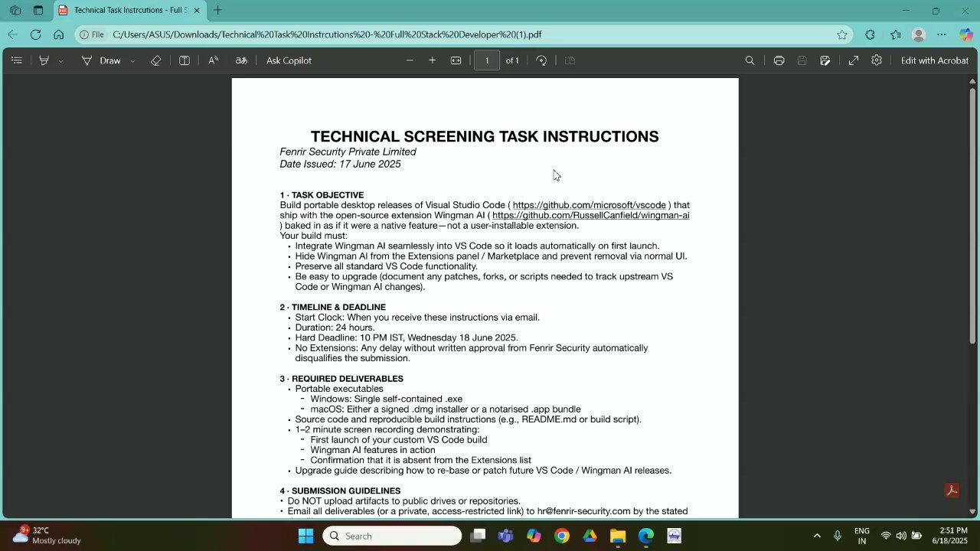Toggle Fit to width view
This screenshot has width=980, height=551.
pos(456,60)
